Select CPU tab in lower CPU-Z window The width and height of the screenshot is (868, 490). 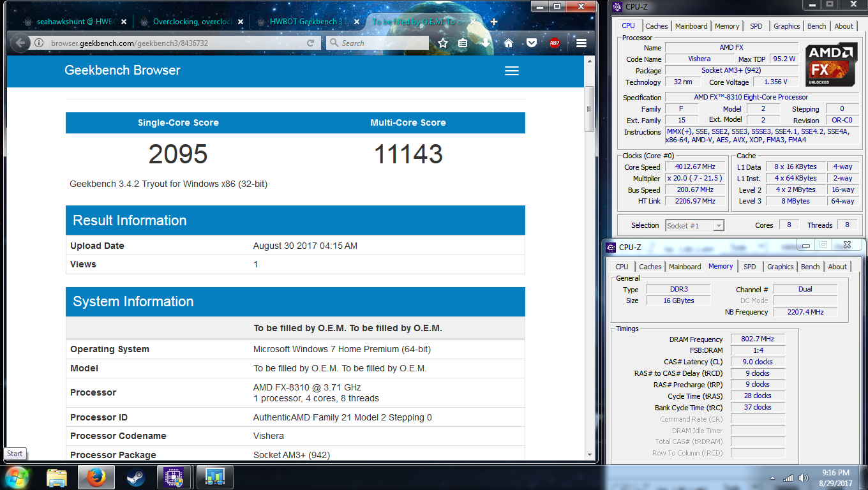click(622, 267)
